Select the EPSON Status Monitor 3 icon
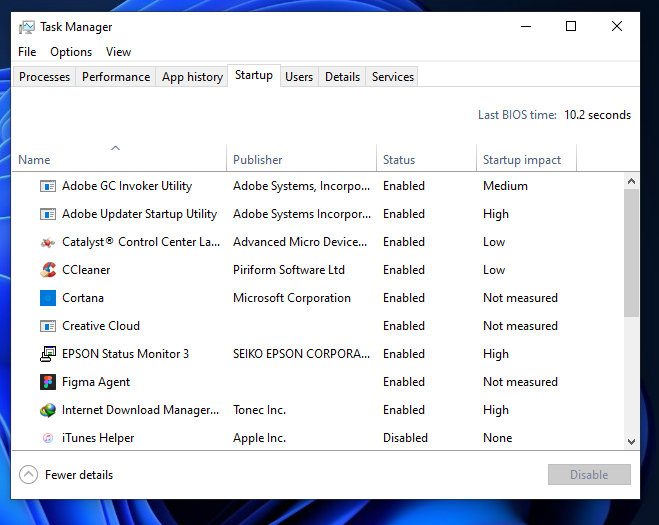The image size is (659, 525). (48, 354)
